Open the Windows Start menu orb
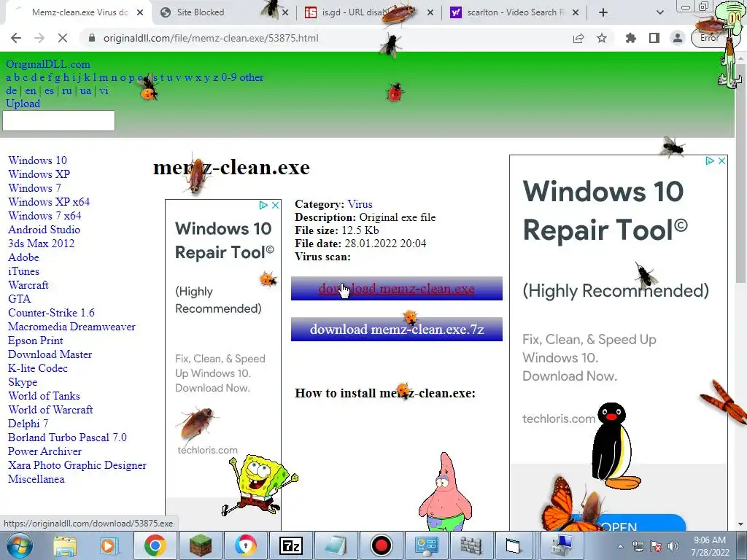The width and height of the screenshot is (747, 560). [x=19, y=545]
